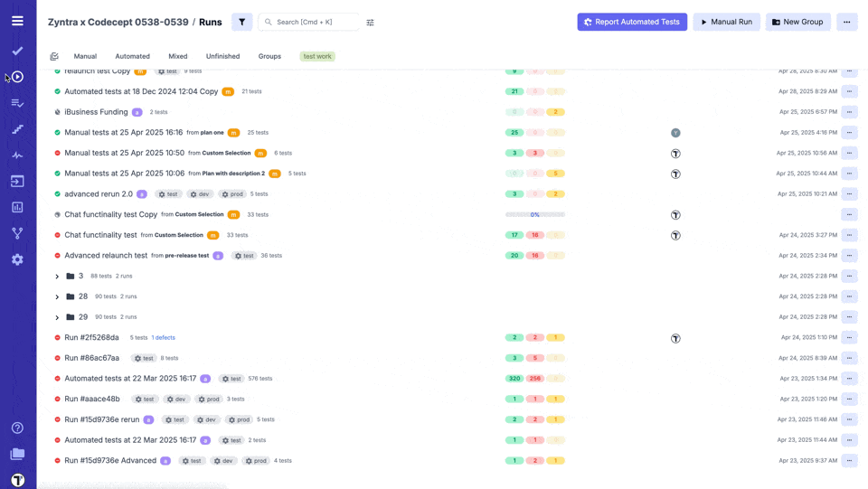Open run 'Run #15d9736e rerun'

[102, 419]
